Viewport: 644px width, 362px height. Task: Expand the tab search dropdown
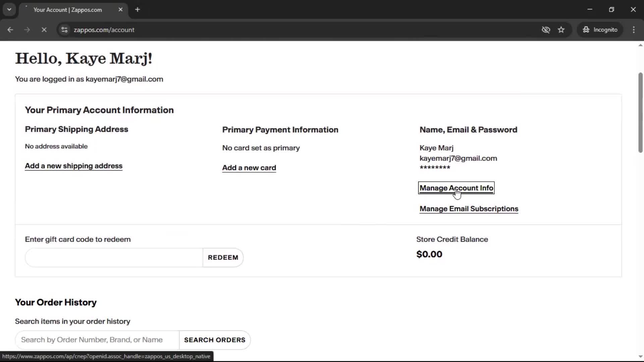point(9,10)
